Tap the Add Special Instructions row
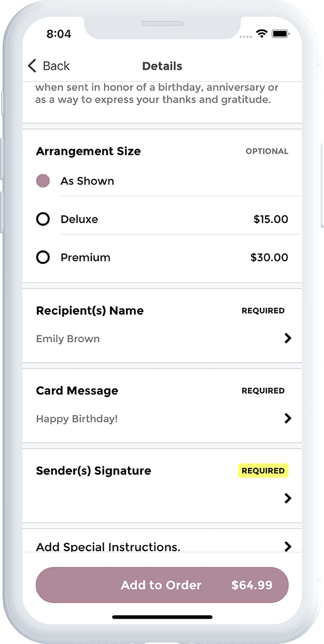Screen dimensions: 324x644 point(108,546)
